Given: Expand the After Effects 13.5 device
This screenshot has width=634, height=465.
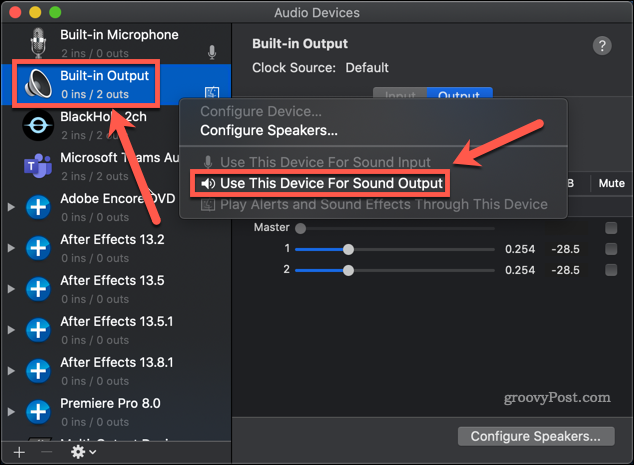Looking at the screenshot, I should point(12,289).
